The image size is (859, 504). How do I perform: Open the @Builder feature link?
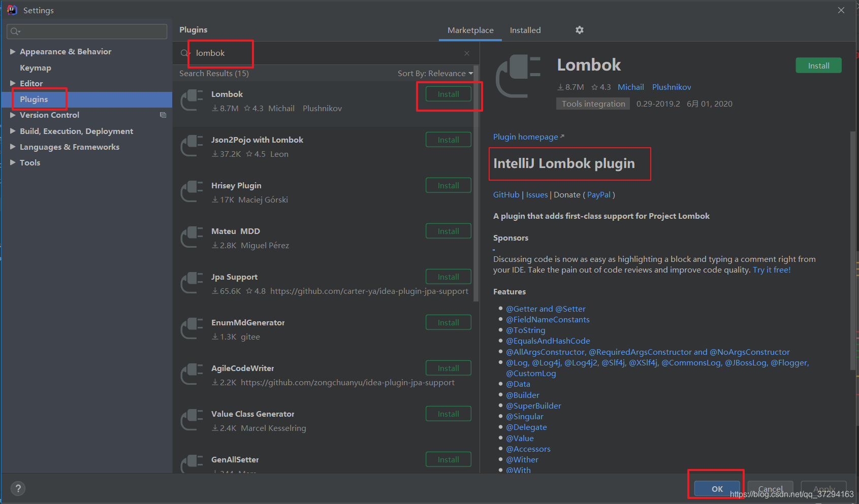(522, 395)
